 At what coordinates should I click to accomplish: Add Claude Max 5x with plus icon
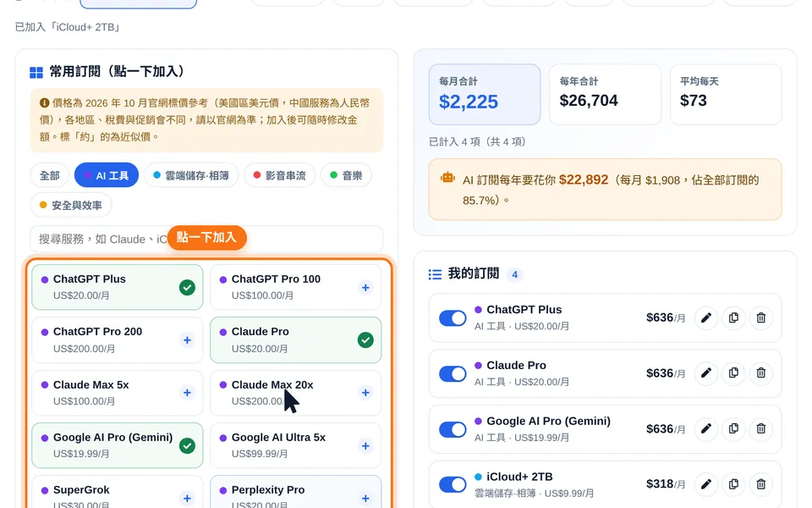[187, 393]
